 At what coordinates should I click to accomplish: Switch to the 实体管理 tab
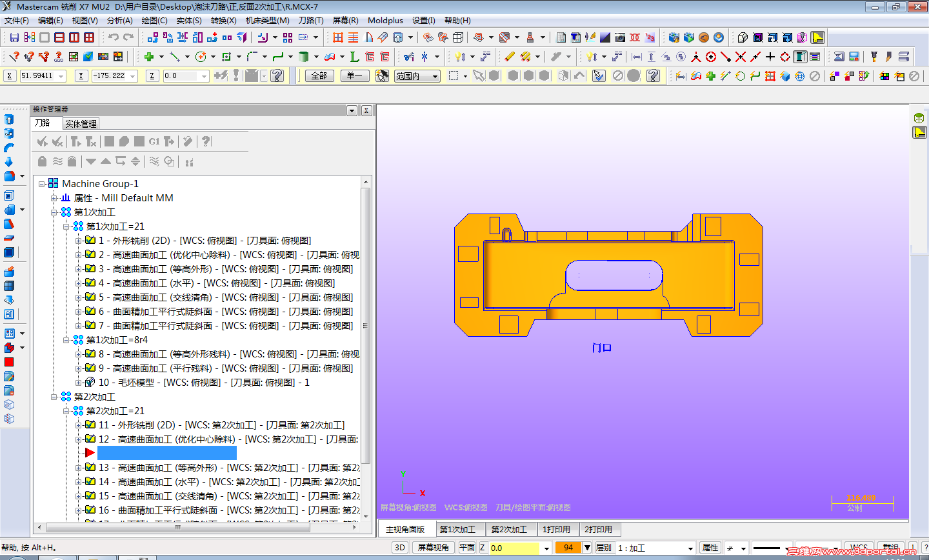point(81,124)
